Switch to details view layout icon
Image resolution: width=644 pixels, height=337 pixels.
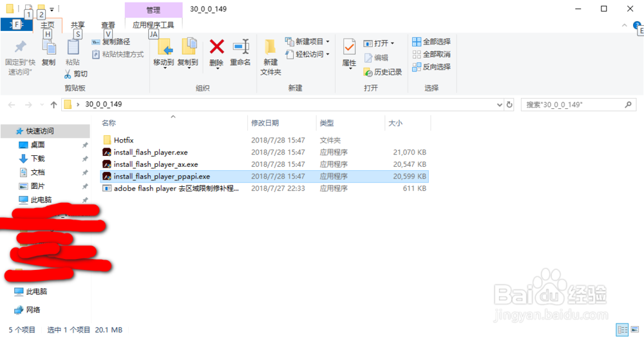tap(622, 330)
